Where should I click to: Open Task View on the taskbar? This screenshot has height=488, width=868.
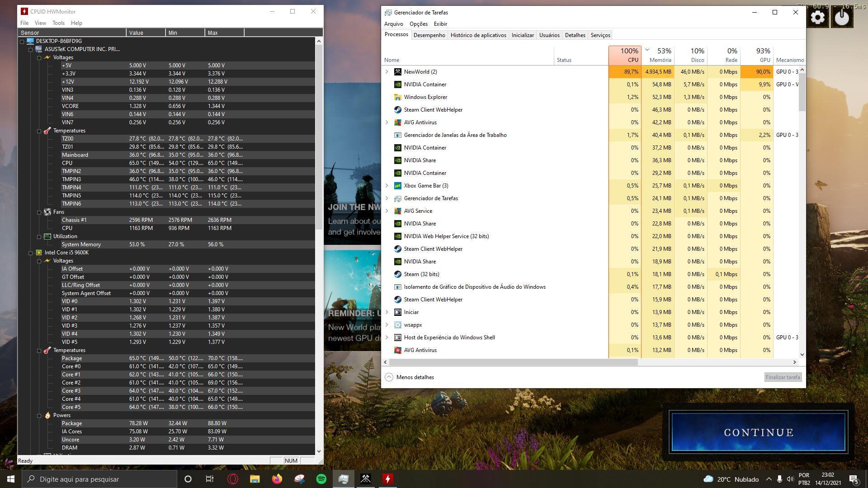[210, 479]
